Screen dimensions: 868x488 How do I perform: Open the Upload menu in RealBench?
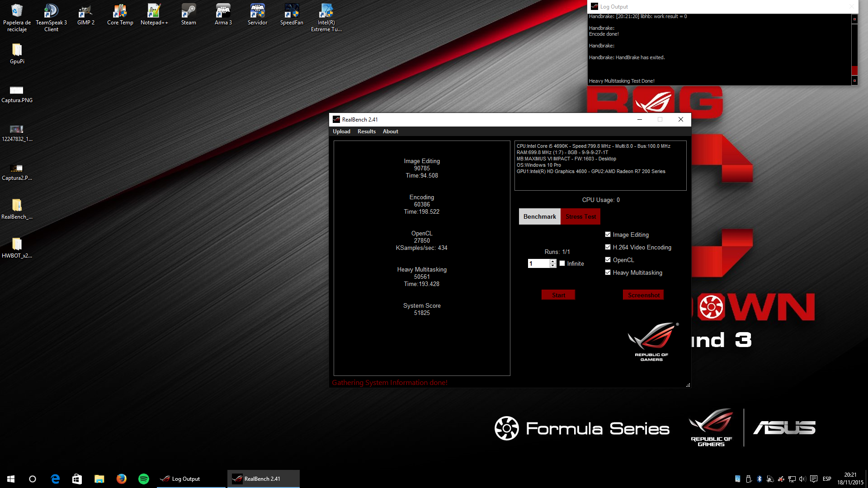pyautogui.click(x=341, y=131)
